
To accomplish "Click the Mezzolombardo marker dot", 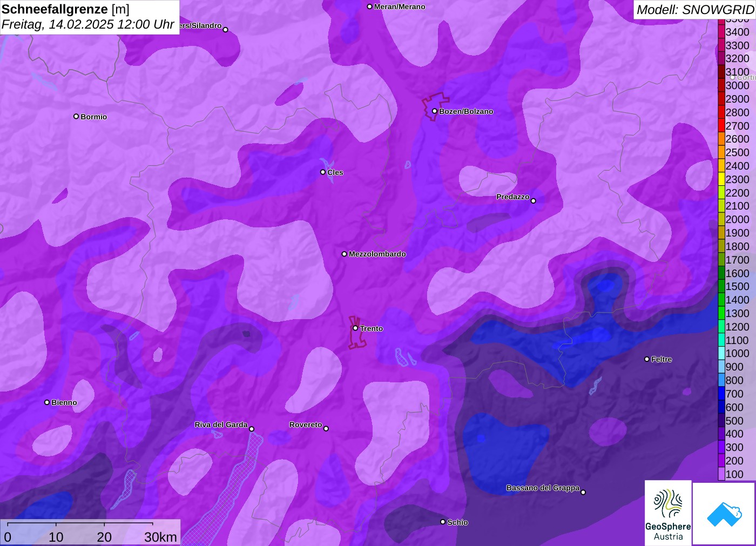I will click(x=345, y=254).
